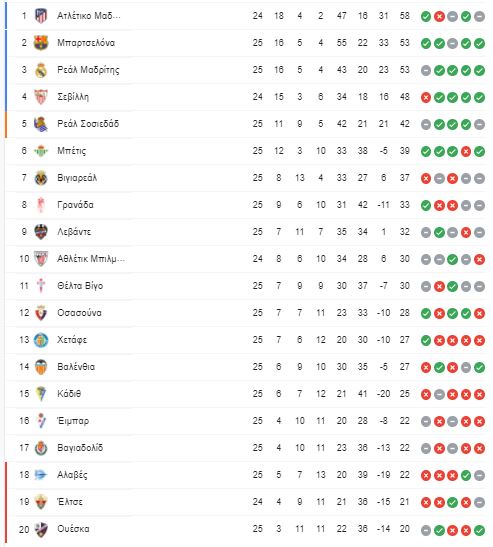Viewport: 493px width, 547px height.
Task: Click the Levante club crest
Action: pyautogui.click(x=41, y=232)
